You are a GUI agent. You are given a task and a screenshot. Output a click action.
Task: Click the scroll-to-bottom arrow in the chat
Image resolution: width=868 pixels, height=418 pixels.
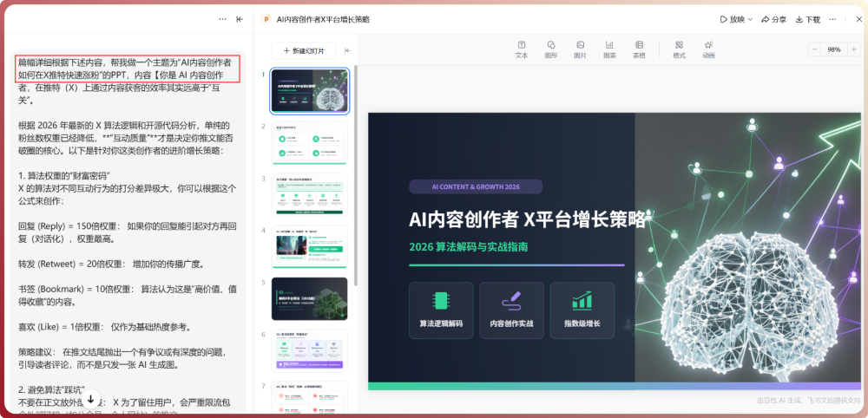[x=91, y=398]
